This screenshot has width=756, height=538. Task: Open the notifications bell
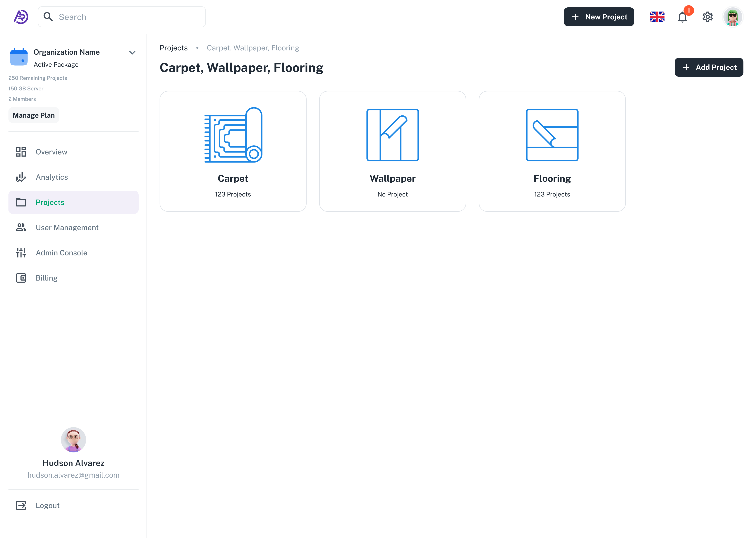click(x=682, y=17)
